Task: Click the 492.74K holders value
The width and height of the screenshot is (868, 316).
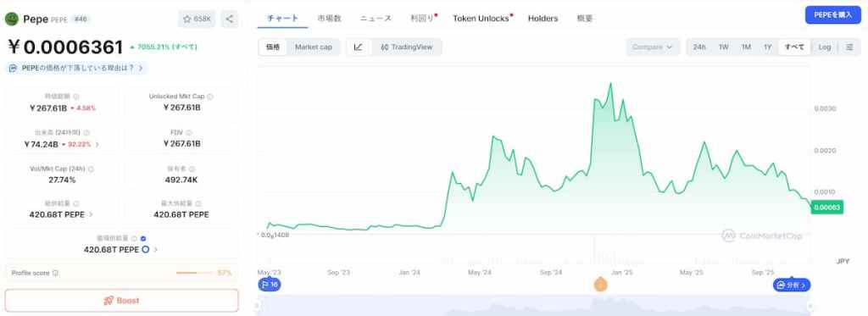Action: pyautogui.click(x=181, y=180)
